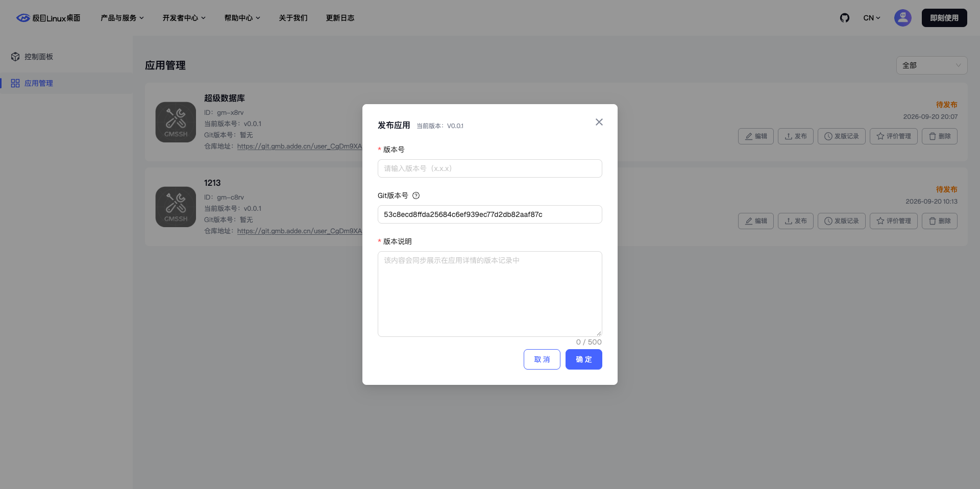Expand the 产品与服务 menu
The width and height of the screenshot is (980, 489).
point(122,18)
